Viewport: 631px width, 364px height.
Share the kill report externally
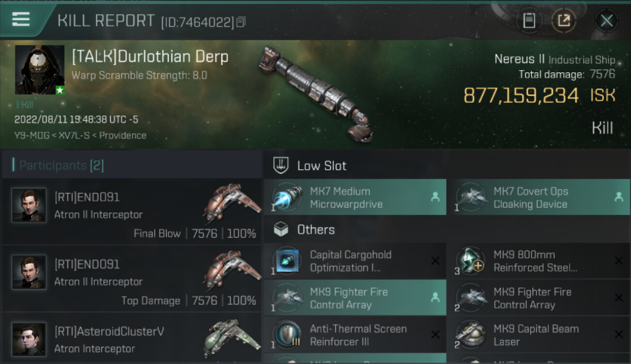click(x=564, y=20)
